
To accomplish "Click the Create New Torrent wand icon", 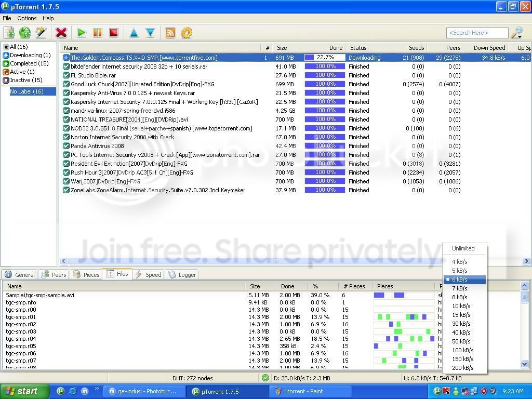I will tap(41, 33).
